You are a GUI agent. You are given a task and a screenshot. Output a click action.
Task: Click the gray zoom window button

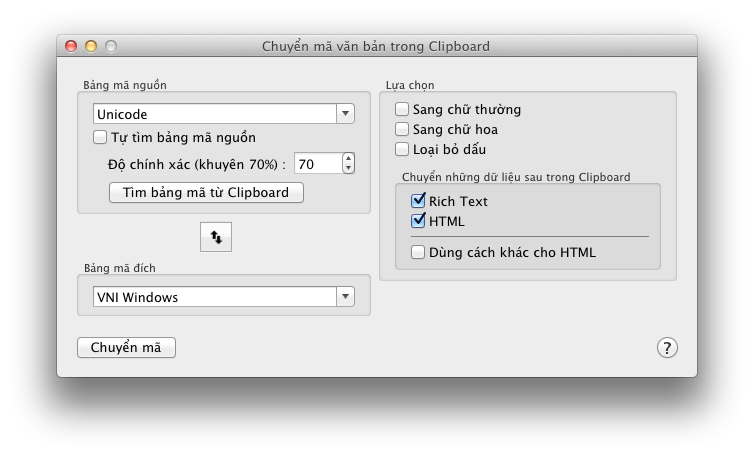111,46
